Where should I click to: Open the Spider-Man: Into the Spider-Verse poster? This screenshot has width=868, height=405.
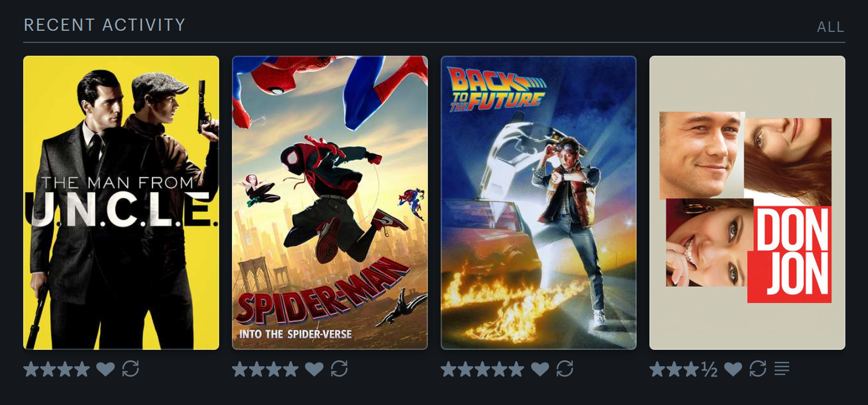pyautogui.click(x=330, y=202)
